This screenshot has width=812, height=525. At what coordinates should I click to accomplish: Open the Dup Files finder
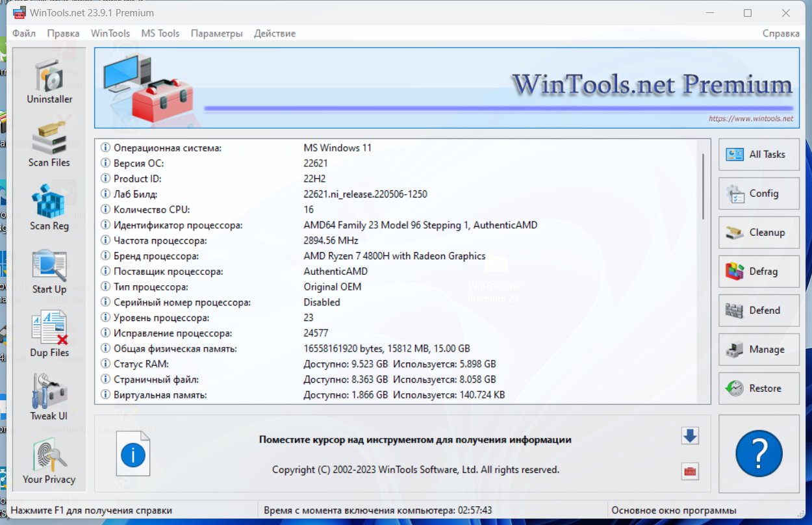[x=49, y=335]
